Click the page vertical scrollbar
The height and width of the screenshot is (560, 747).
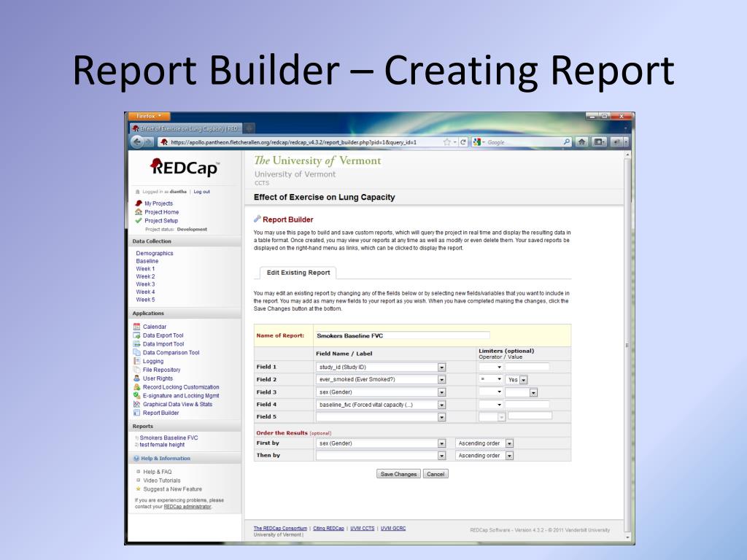coord(627,345)
